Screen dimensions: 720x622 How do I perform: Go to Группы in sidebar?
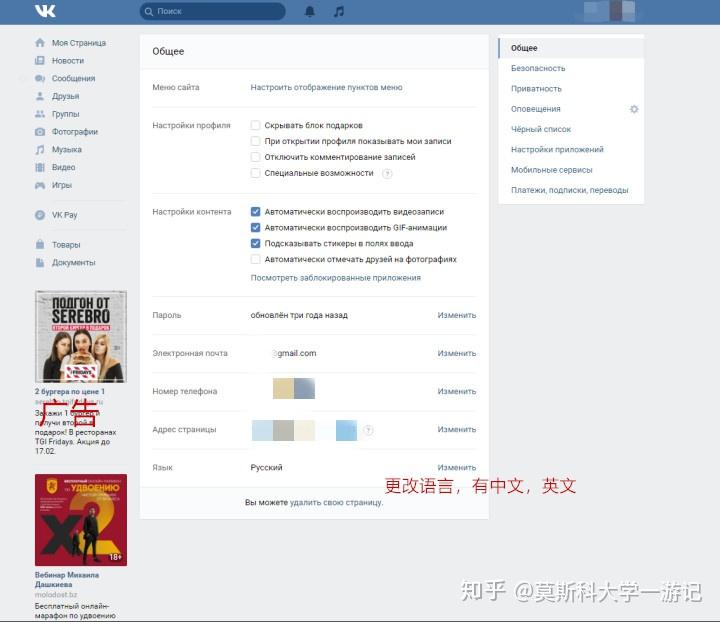click(x=65, y=114)
